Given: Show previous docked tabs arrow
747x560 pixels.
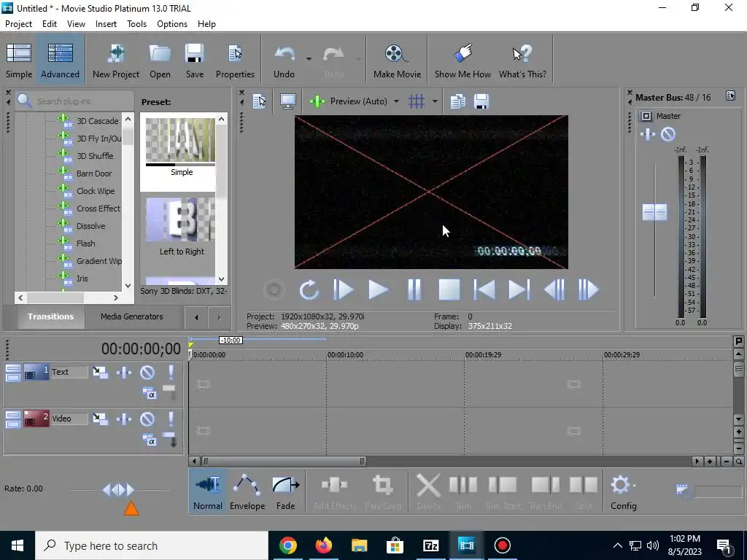Looking at the screenshot, I should [x=196, y=317].
